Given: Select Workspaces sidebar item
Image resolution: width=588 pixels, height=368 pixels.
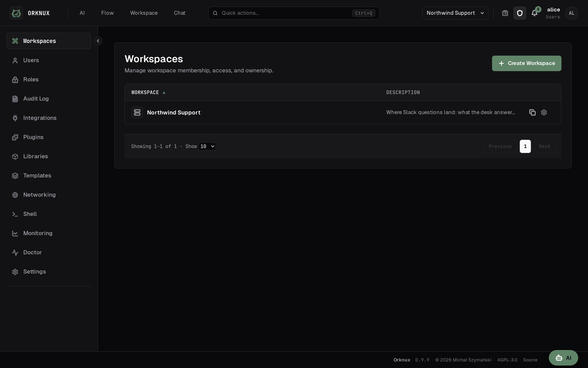Looking at the screenshot, I should pyautogui.click(x=49, y=41).
